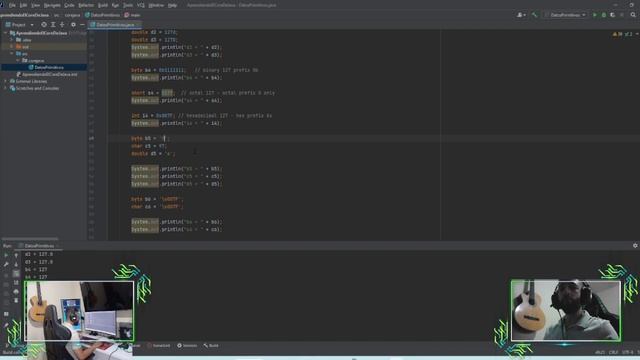This screenshot has height=360, width=640.
Task: Expand the Scratches and Consoles node
Action: 5,88
